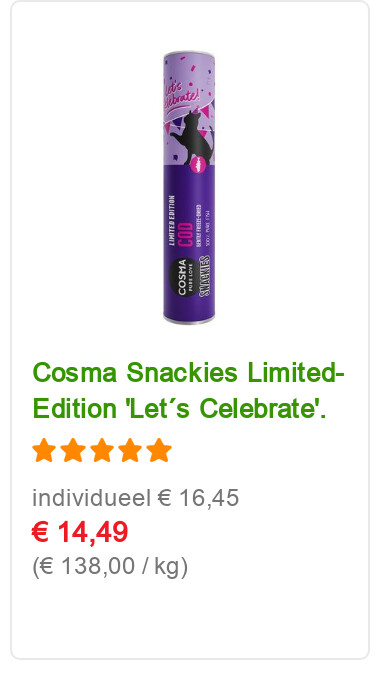Click the fifth orange rating star
This screenshot has width=380, height=680.
coord(159,450)
